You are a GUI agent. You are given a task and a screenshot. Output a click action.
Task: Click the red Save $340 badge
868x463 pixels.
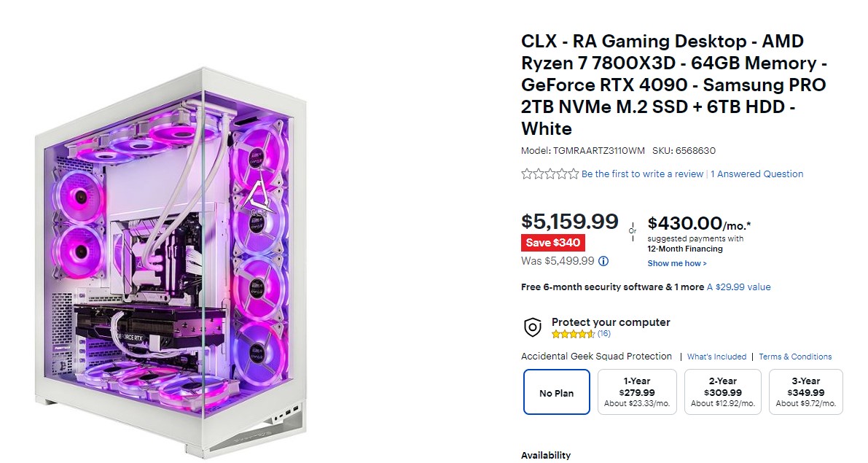[x=553, y=243]
